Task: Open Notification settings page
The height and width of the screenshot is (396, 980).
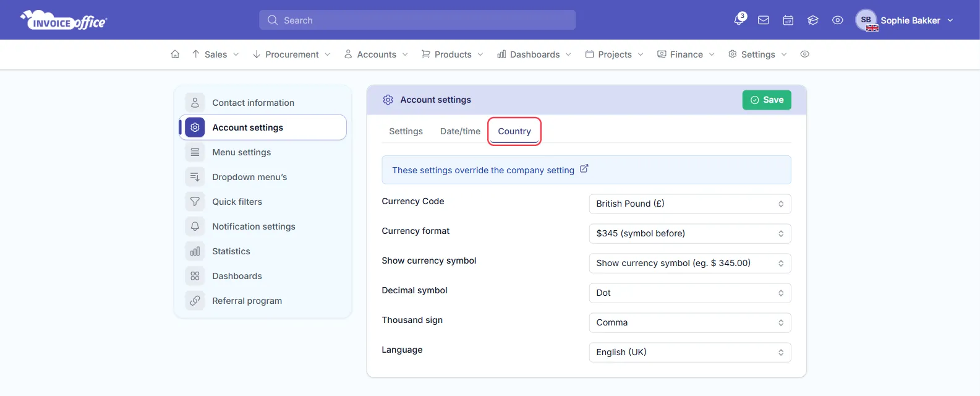Action: (263, 226)
